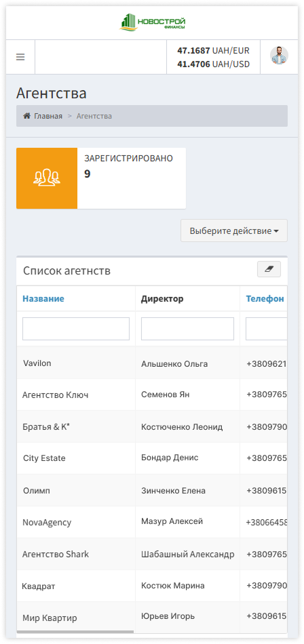
Task: Select the NovaAgency cell
Action: pyautogui.click(x=76, y=523)
